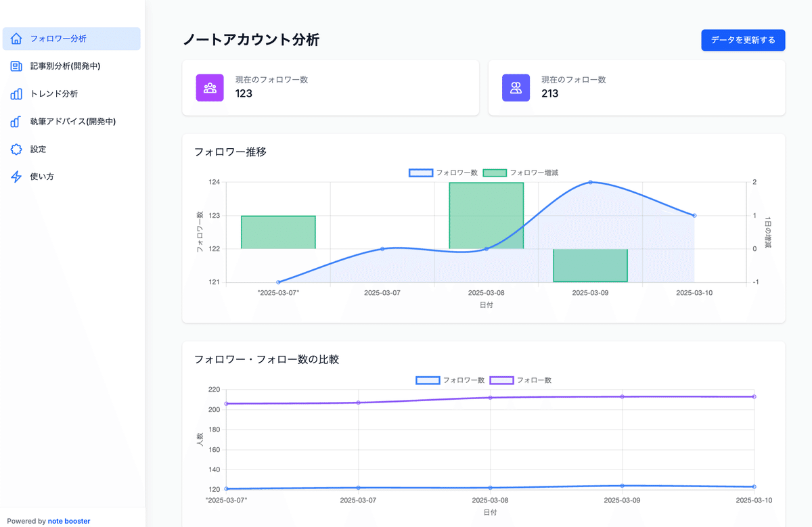Click the green フォロワー増減 legend color box
The width and height of the screenshot is (812, 527).
click(494, 173)
